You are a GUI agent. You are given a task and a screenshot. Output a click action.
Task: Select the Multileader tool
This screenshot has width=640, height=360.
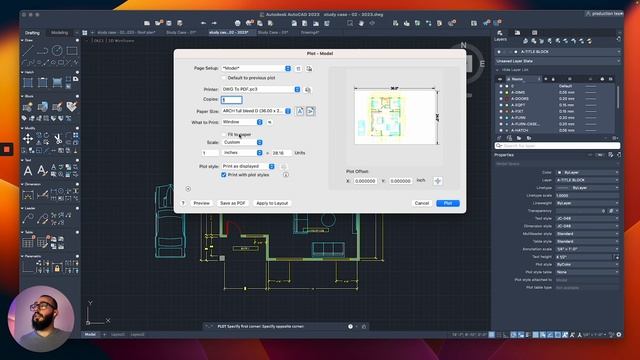coord(28,219)
